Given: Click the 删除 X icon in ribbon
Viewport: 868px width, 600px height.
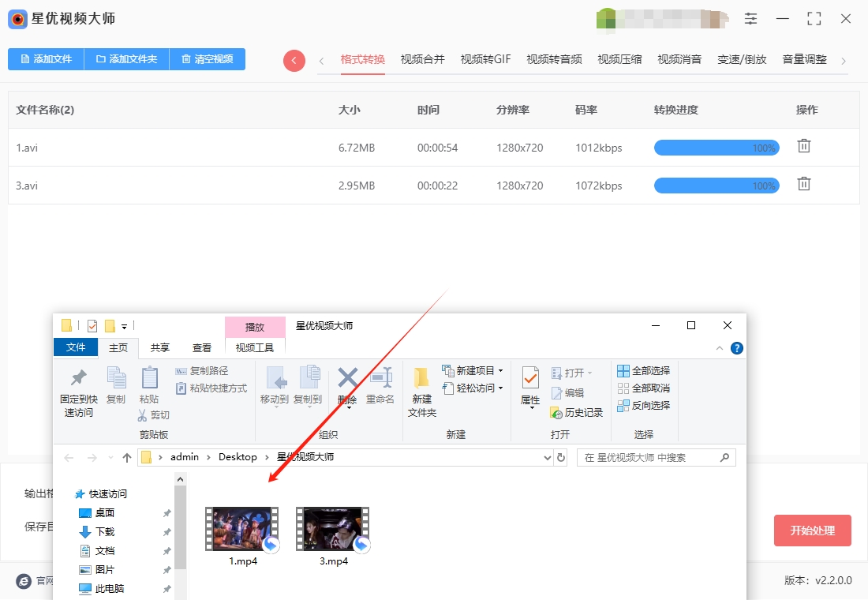Looking at the screenshot, I should click(x=348, y=378).
